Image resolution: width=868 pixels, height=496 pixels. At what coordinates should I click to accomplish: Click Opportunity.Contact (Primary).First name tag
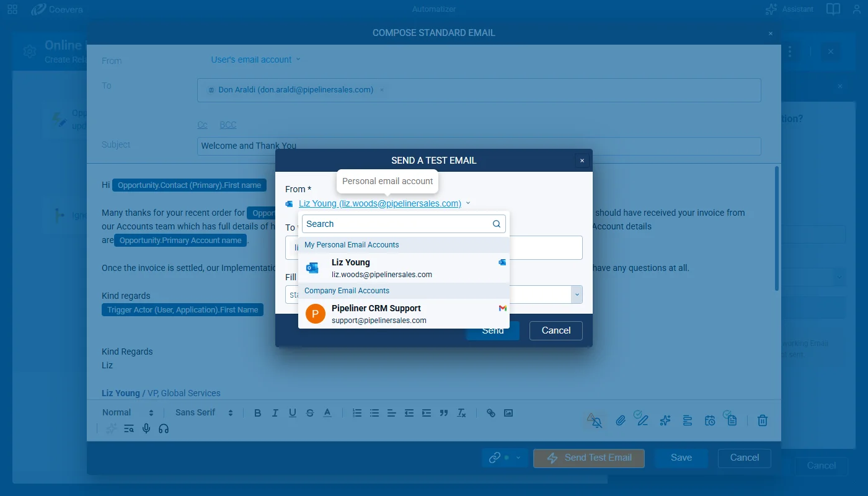[x=189, y=185]
